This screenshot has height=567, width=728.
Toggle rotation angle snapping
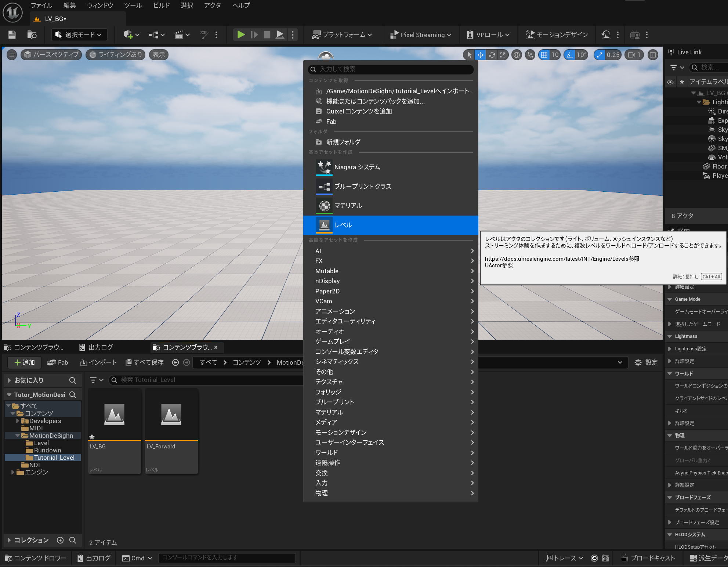click(569, 55)
